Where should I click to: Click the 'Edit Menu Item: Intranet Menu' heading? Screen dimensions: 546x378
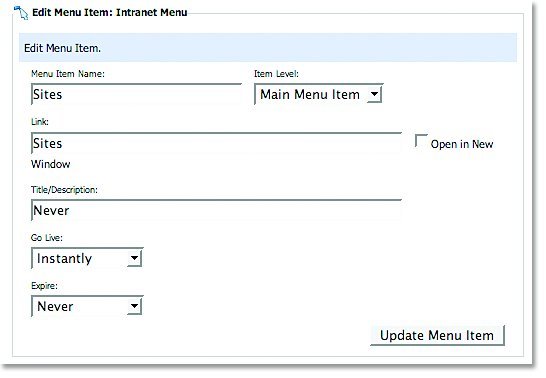point(110,13)
